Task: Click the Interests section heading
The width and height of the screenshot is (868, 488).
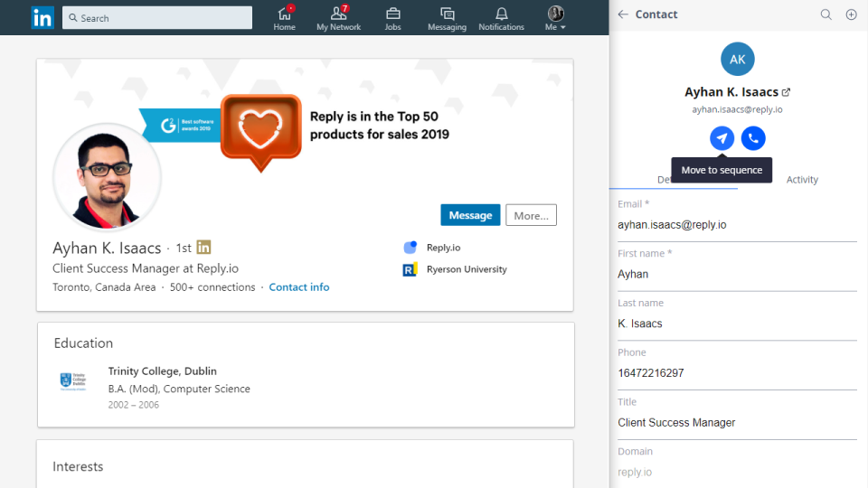Action: [78, 466]
